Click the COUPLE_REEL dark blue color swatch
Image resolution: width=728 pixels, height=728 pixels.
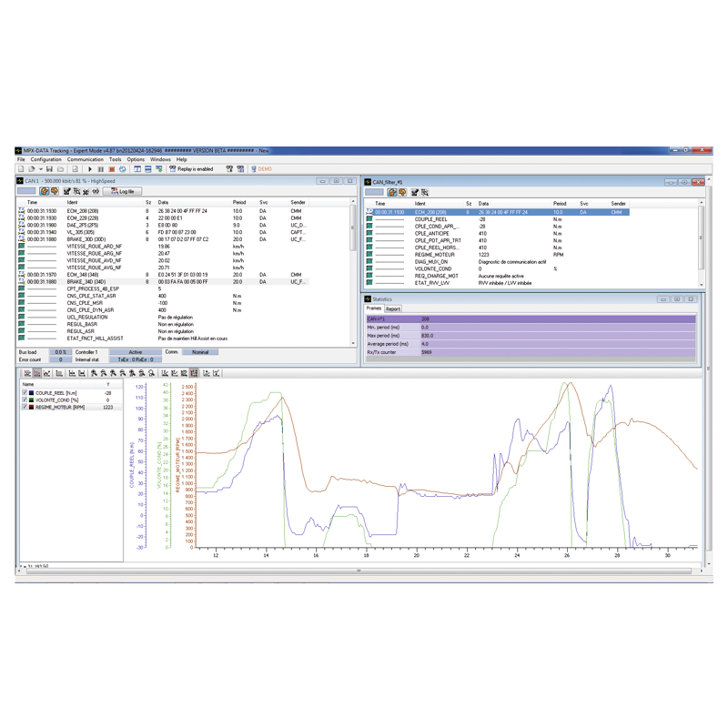tap(32, 393)
